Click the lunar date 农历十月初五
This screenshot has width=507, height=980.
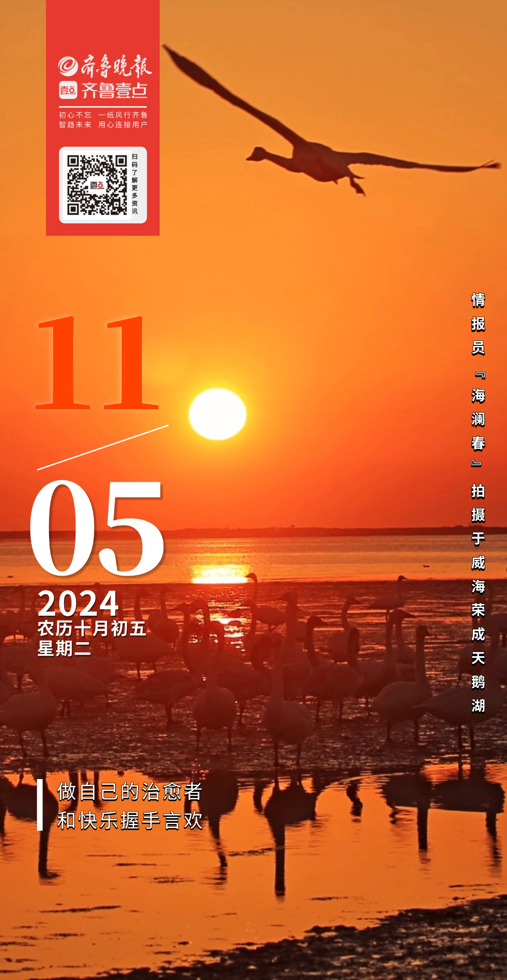92,628
